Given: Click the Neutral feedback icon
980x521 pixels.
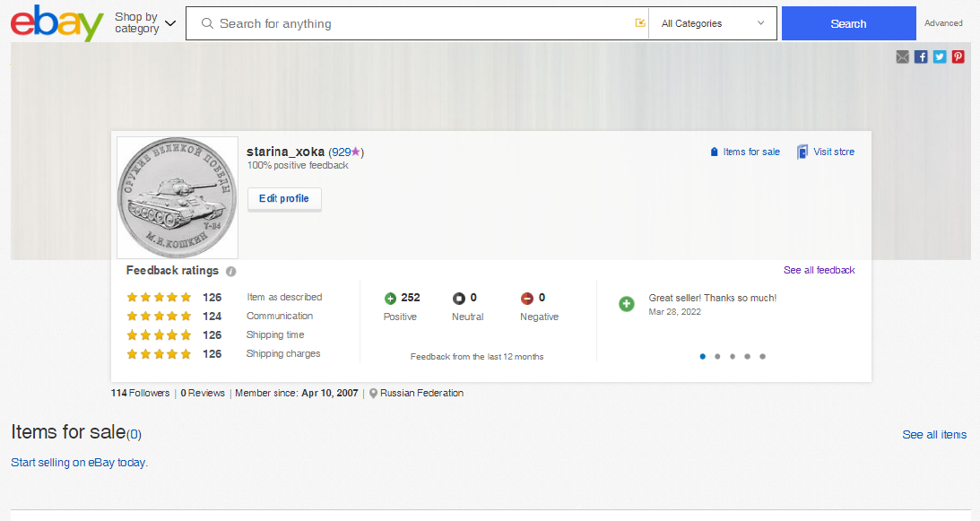Looking at the screenshot, I should (459, 299).
